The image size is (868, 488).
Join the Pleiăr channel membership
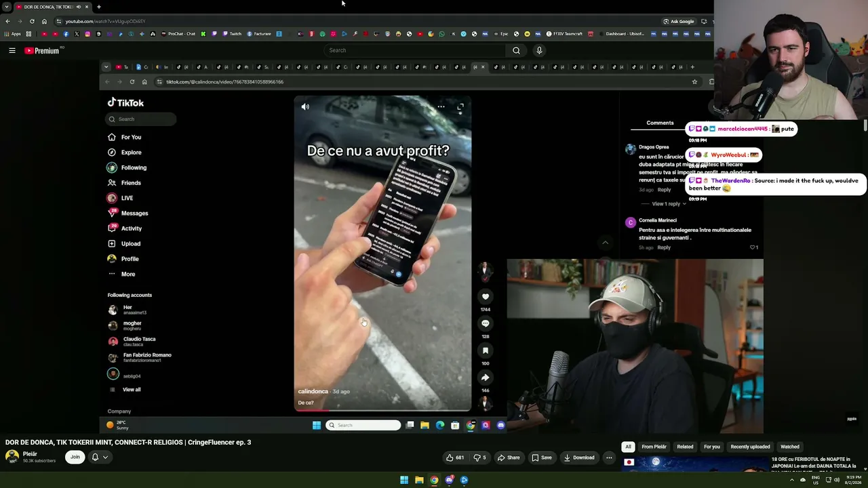(75, 457)
